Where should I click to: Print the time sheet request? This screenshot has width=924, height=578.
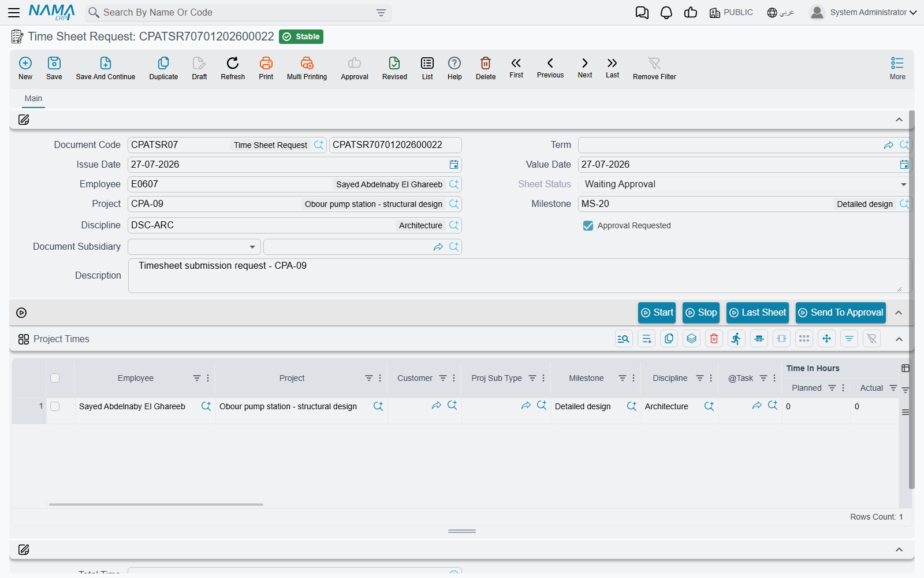coord(266,68)
